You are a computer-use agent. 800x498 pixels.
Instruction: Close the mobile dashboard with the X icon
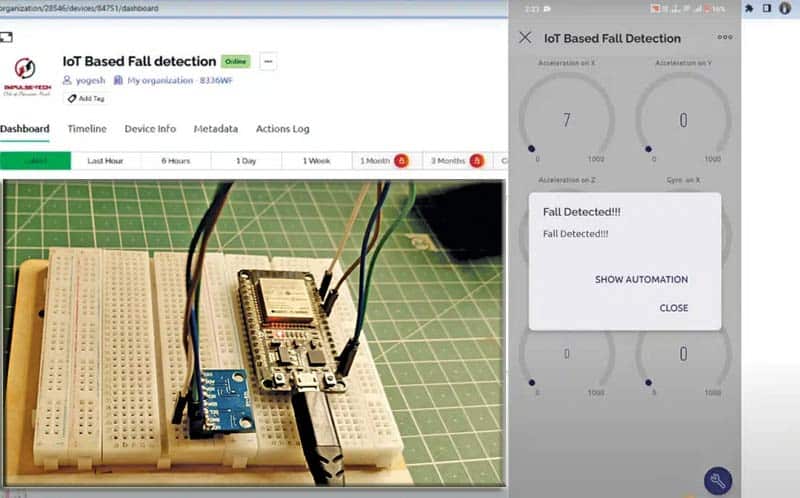click(x=525, y=38)
